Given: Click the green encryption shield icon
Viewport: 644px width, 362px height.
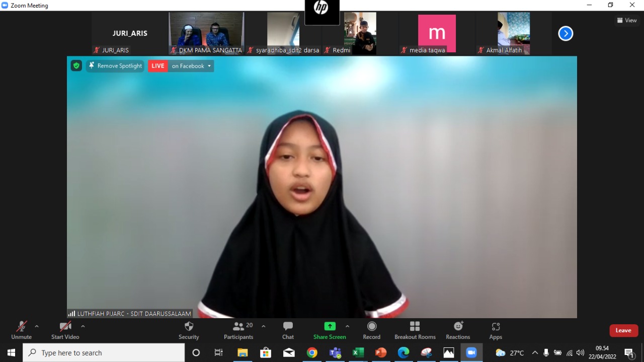Looking at the screenshot, I should click(x=76, y=66).
